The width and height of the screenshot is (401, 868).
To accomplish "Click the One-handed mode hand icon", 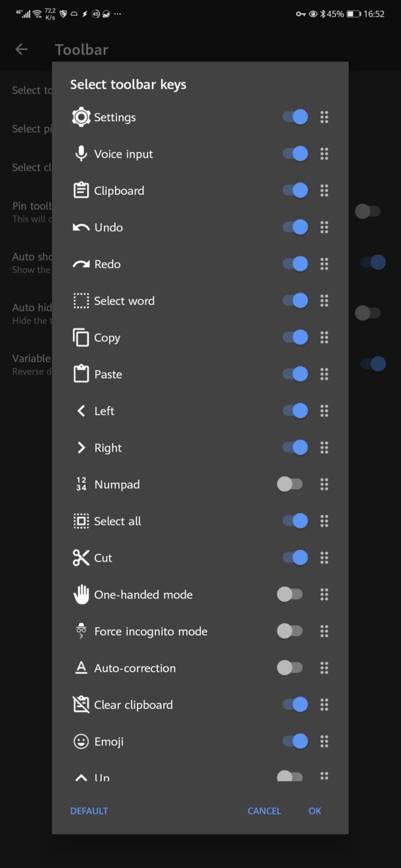I will pyautogui.click(x=81, y=594).
